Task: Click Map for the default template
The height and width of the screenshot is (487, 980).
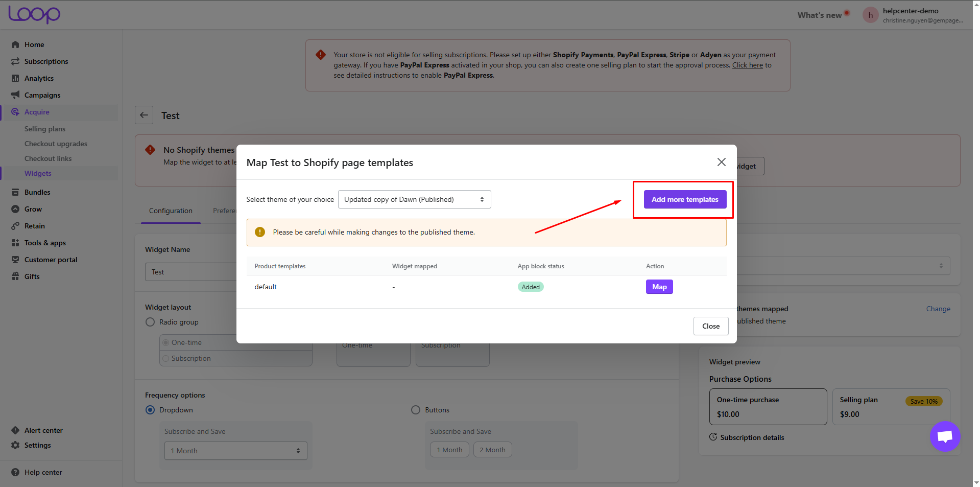Action: click(x=659, y=287)
